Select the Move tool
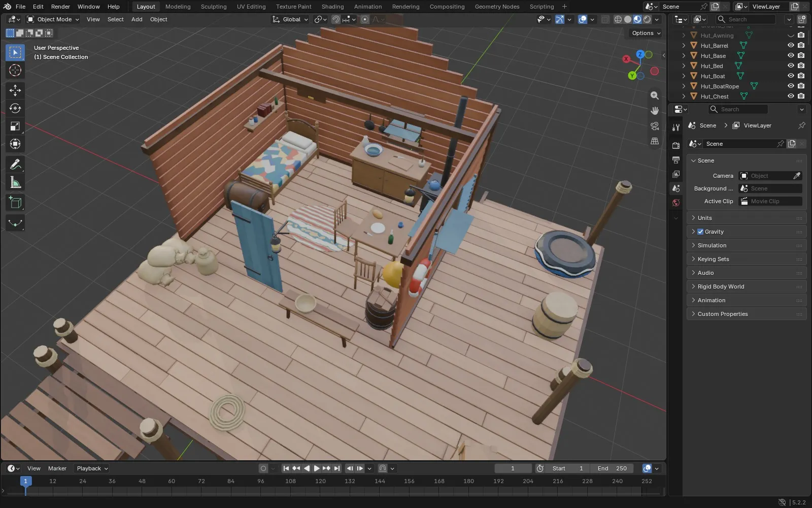The height and width of the screenshot is (508, 812). pos(15,90)
